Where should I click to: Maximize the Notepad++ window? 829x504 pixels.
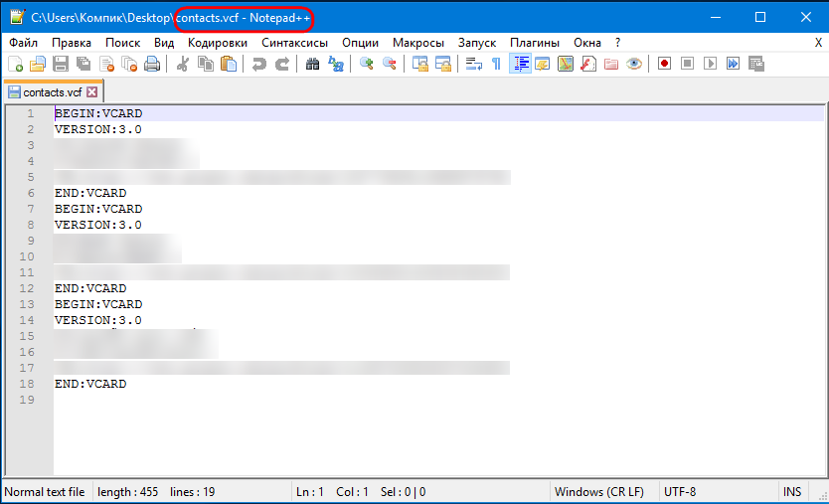coord(760,17)
